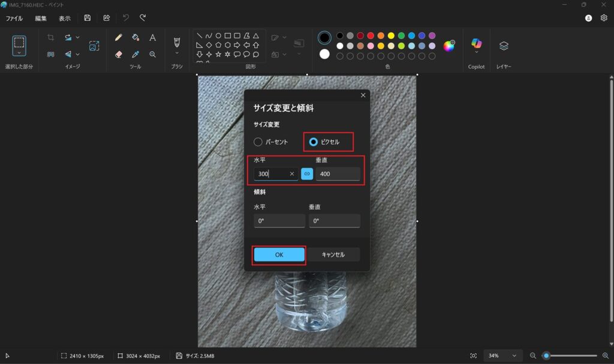Image resolution: width=614 pixels, height=364 pixels.
Task: Select the Fill bucket tool
Action: pyautogui.click(x=136, y=38)
